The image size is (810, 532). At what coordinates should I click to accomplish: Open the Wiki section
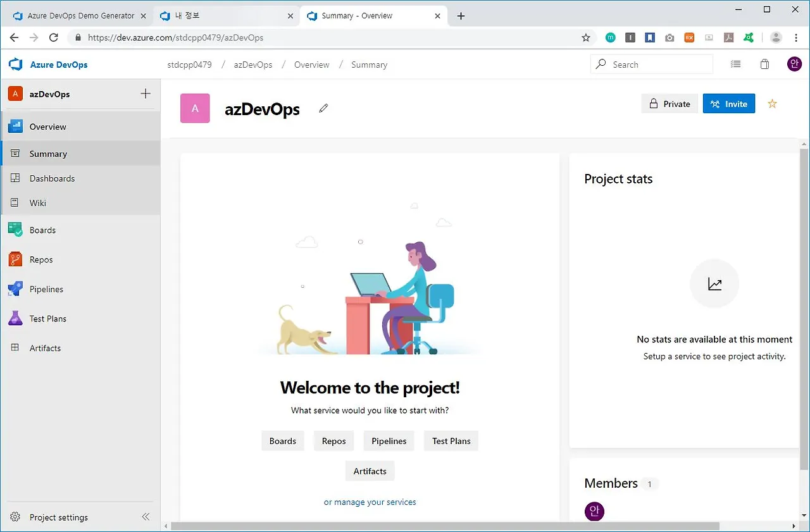tap(37, 202)
